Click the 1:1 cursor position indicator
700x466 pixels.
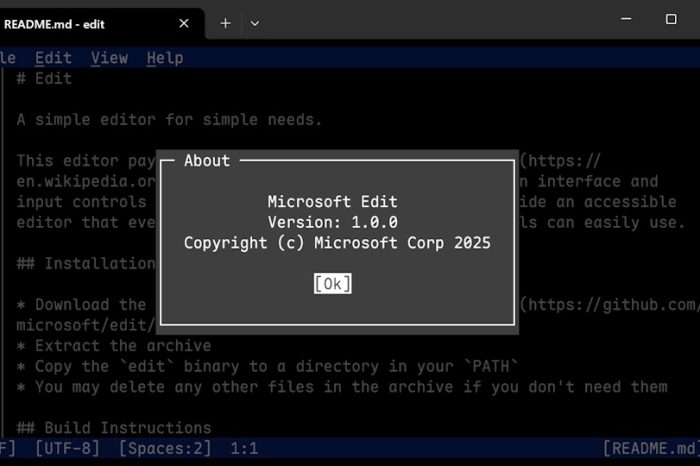[244, 449]
